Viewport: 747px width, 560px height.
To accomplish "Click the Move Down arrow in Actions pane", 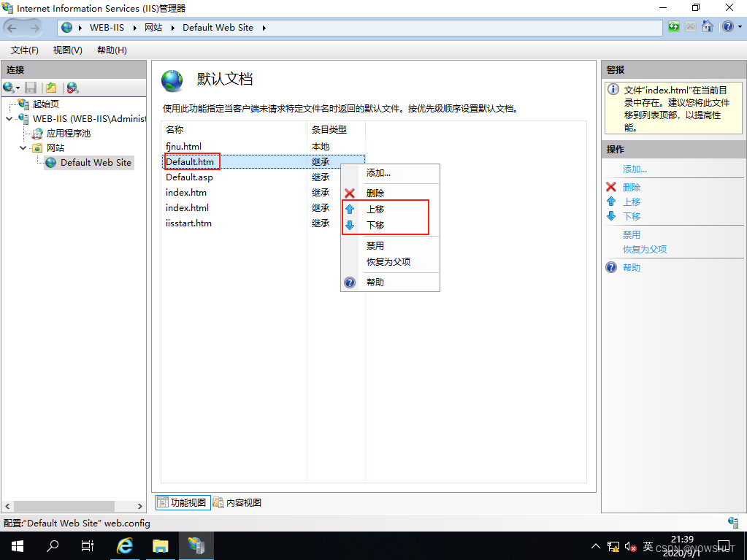I will [x=611, y=216].
